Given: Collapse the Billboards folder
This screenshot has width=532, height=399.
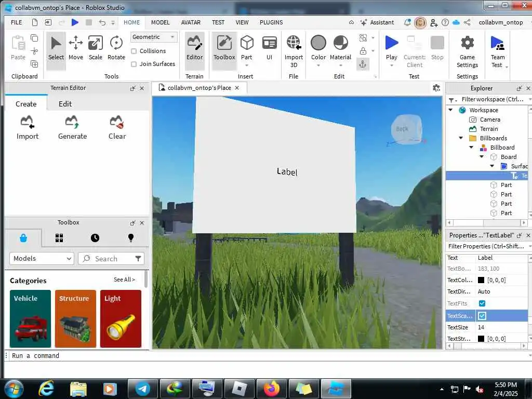Looking at the screenshot, I should pos(461,138).
